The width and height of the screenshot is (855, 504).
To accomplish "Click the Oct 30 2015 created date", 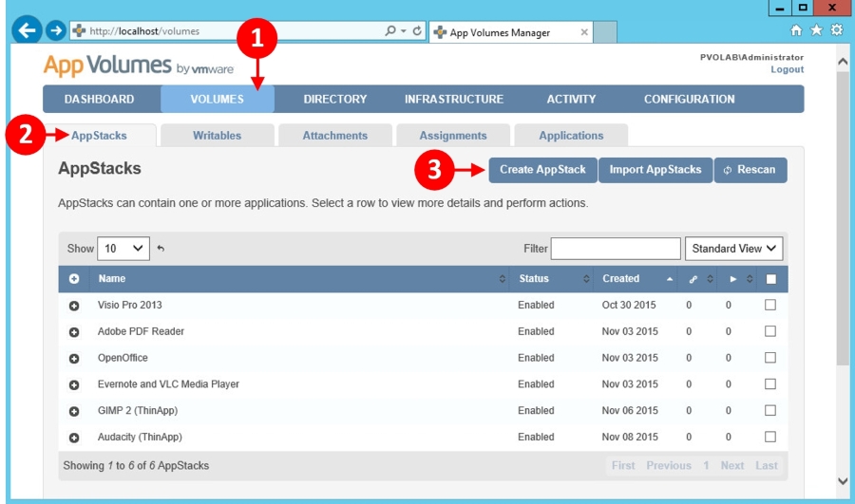I will (x=629, y=305).
